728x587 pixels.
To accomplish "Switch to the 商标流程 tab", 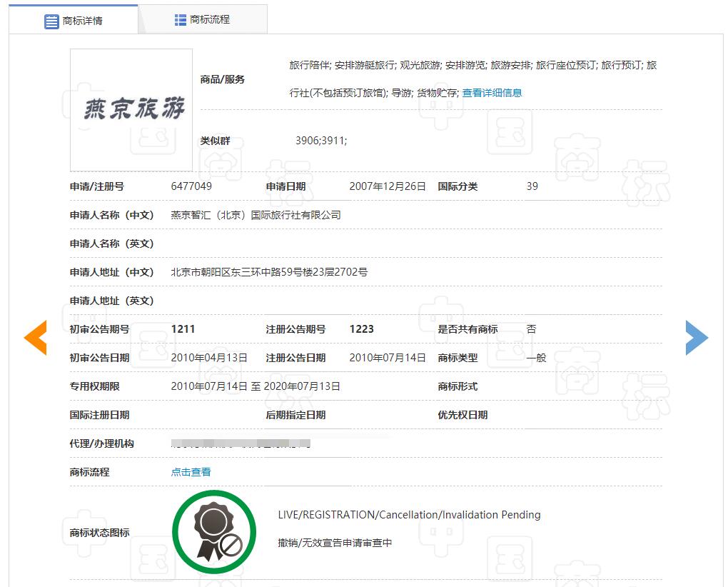I will [203, 19].
